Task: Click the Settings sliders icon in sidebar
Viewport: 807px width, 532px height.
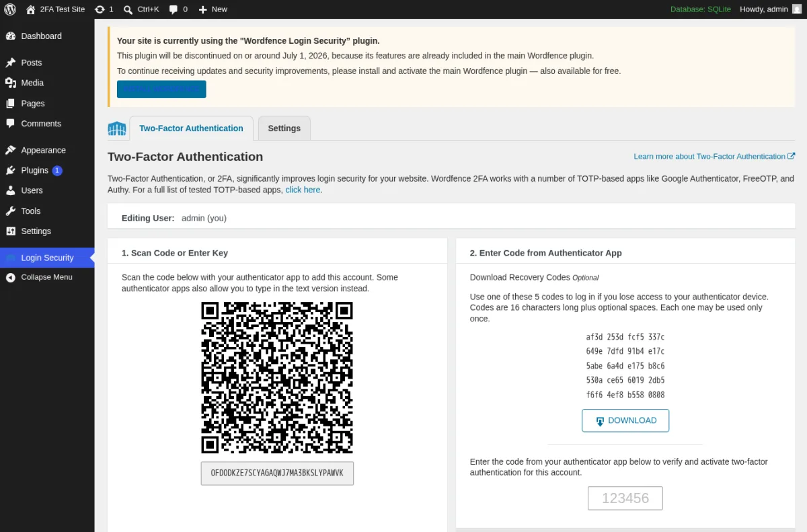Action: click(x=10, y=231)
